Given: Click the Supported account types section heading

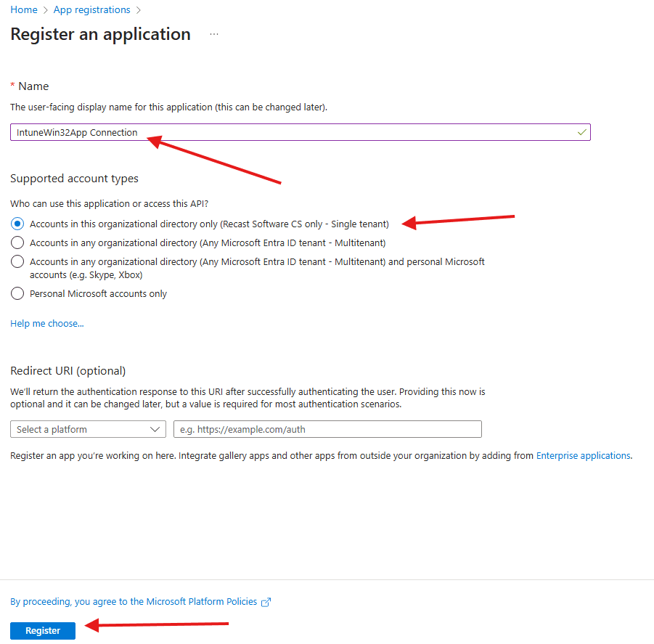Looking at the screenshot, I should click(x=74, y=179).
